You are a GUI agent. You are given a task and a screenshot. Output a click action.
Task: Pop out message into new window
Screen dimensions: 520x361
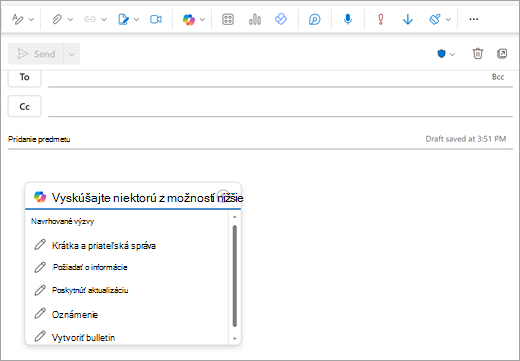click(502, 53)
